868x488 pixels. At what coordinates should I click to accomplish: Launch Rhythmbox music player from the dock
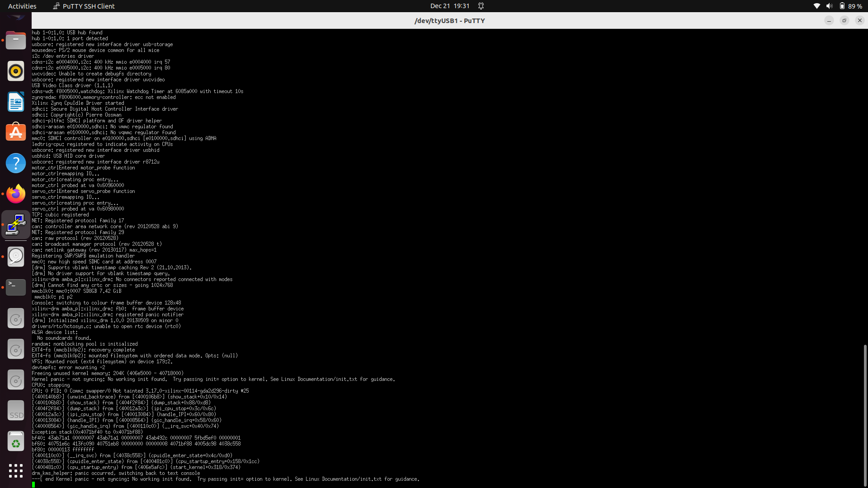coord(16,71)
